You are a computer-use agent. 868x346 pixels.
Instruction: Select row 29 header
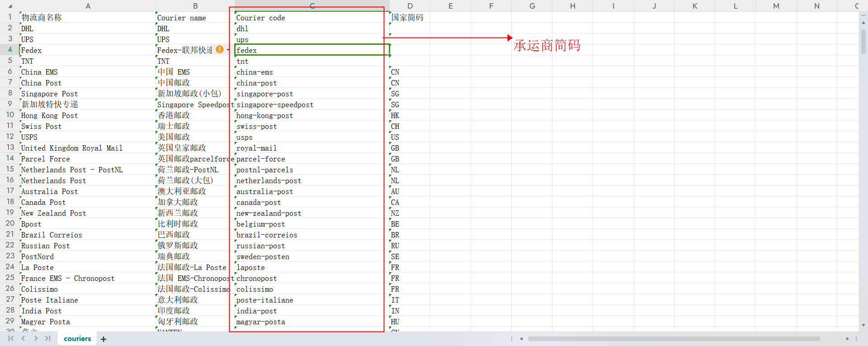click(10, 321)
